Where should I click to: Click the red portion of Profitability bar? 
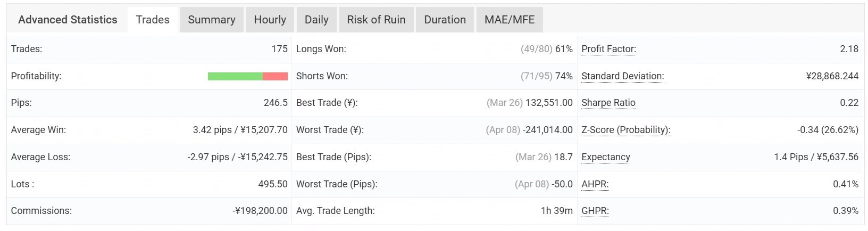(275, 77)
